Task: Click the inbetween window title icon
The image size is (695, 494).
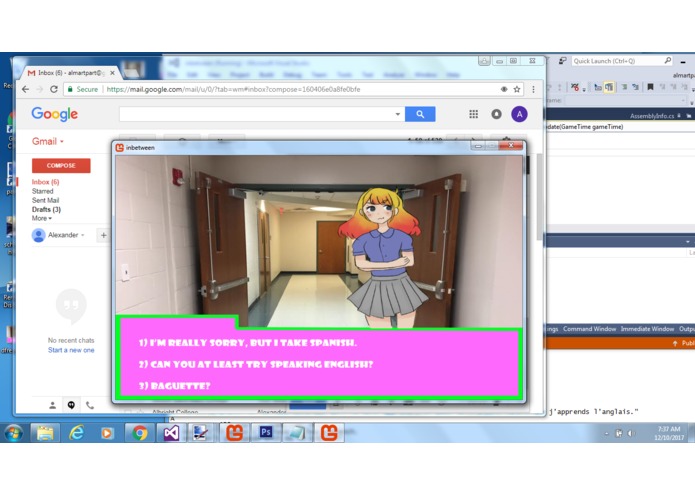Action: click(x=119, y=148)
